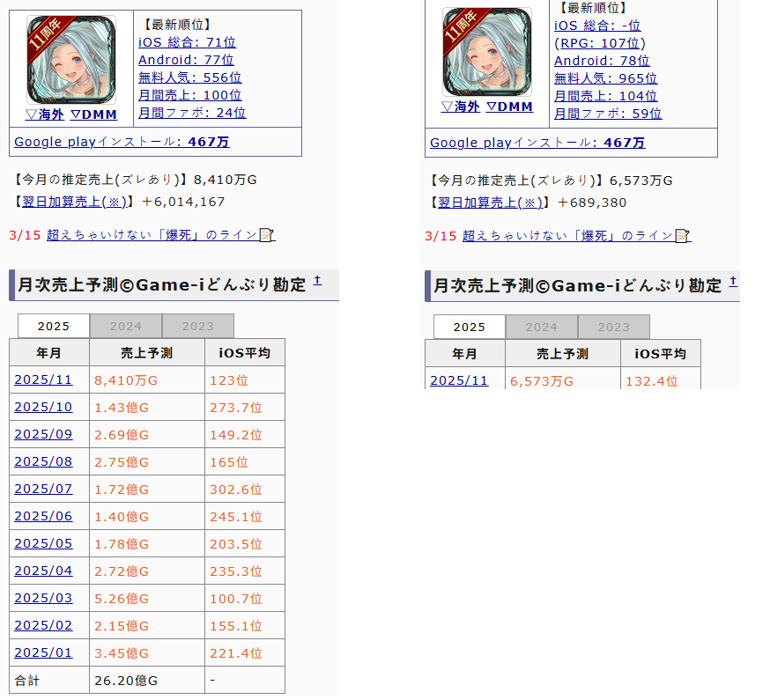Open left panel ▽DMM link

tap(93, 114)
